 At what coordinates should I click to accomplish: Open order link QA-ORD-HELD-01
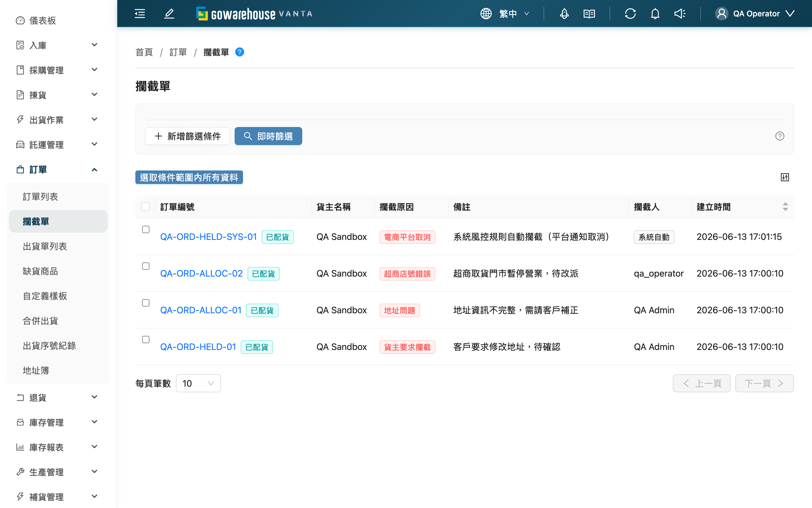click(198, 347)
